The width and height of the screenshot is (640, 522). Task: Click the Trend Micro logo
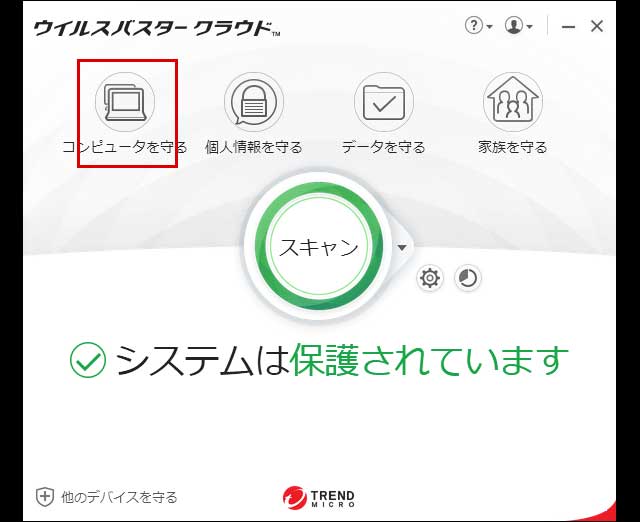[x=319, y=497]
